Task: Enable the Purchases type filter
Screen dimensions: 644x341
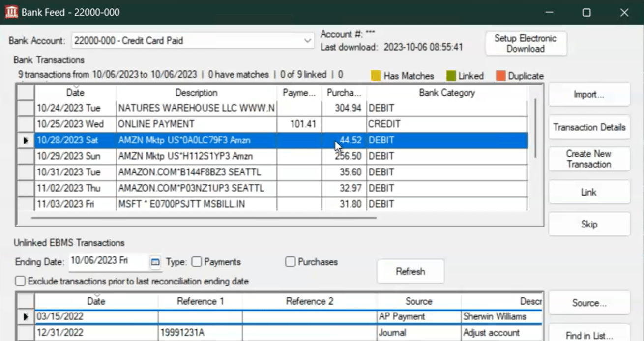Action: coord(290,262)
